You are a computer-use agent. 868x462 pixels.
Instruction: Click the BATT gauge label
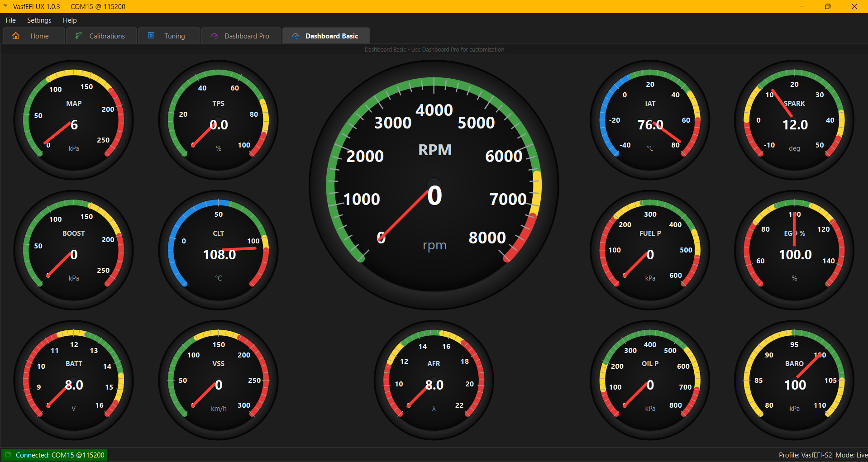click(x=74, y=363)
